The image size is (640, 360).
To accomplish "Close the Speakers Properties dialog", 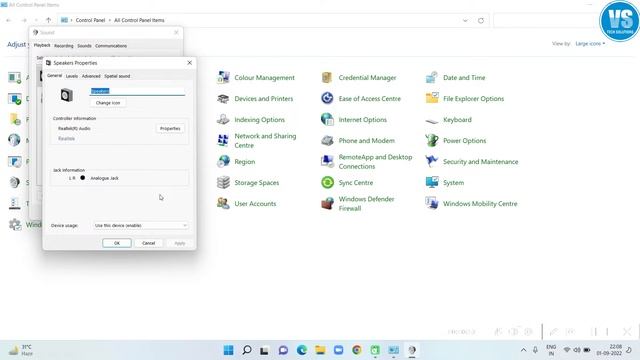I will click(189, 63).
